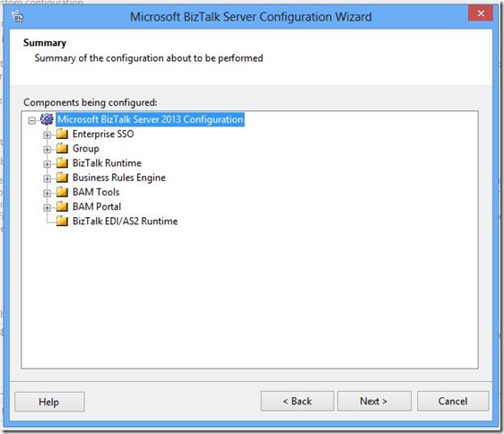Image resolution: width=504 pixels, height=434 pixels.
Task: Click the gear icon of BizTalk Server 2013 Configuration
Action: (47, 119)
